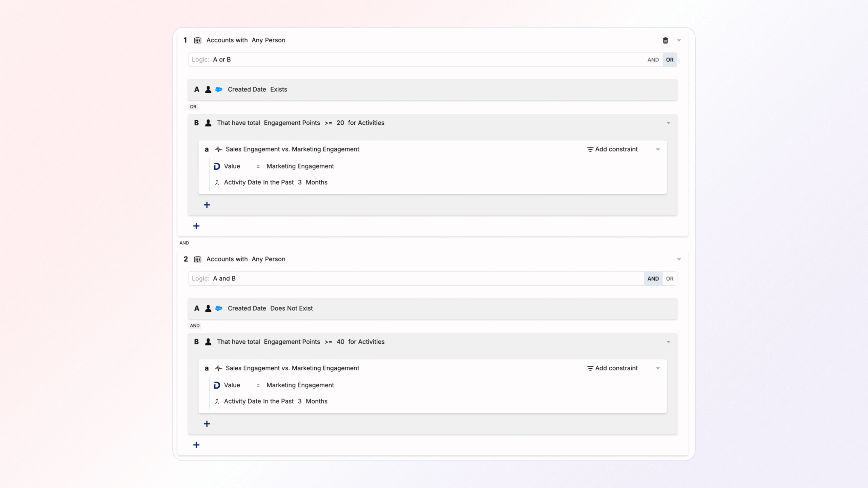Click the accounts building icon in rule 2
The width and height of the screenshot is (868, 488).
coord(198,259)
